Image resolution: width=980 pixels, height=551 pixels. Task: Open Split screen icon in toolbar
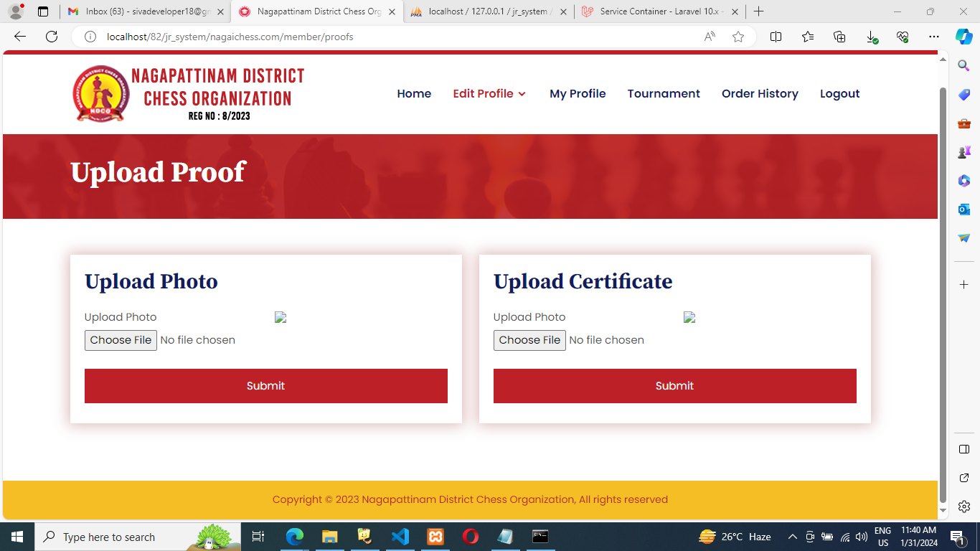tap(776, 37)
